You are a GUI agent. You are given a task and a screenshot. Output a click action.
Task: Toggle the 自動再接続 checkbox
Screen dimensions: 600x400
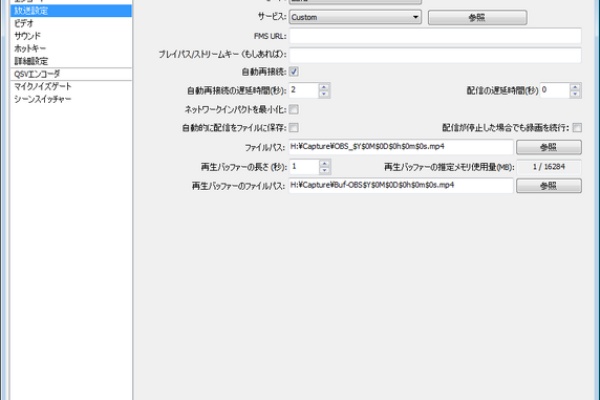294,72
